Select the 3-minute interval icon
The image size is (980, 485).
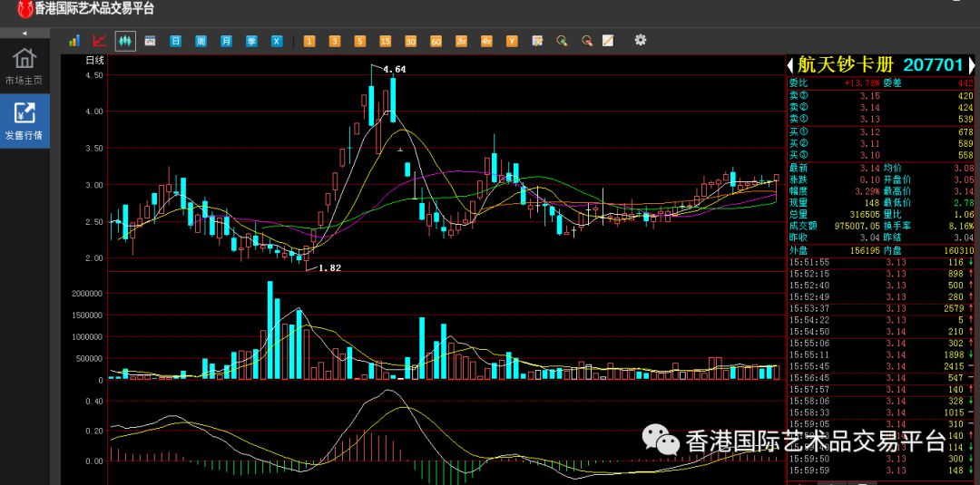(x=334, y=41)
